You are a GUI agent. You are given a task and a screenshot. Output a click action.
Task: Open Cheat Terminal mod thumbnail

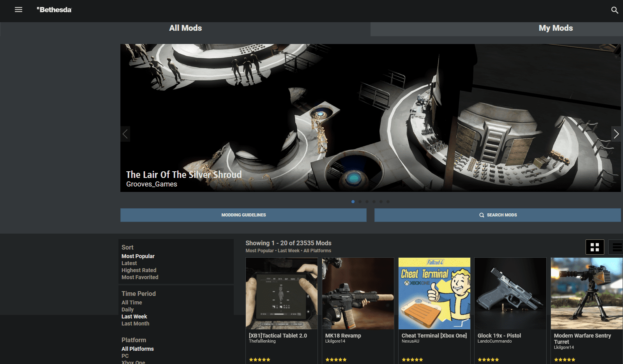(434, 294)
